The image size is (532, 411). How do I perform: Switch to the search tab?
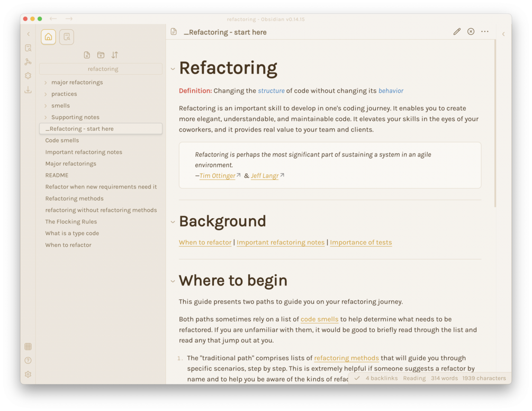67,37
